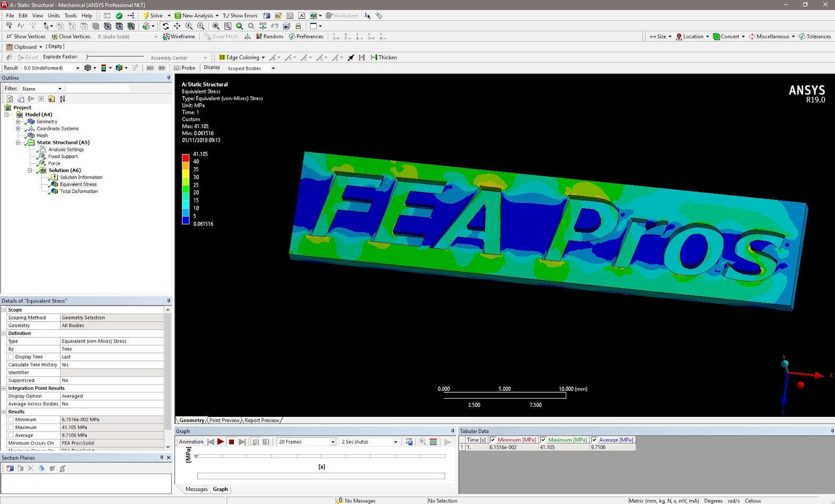Expand the Geometry tree item
The height and width of the screenshot is (504, 835).
18,121
